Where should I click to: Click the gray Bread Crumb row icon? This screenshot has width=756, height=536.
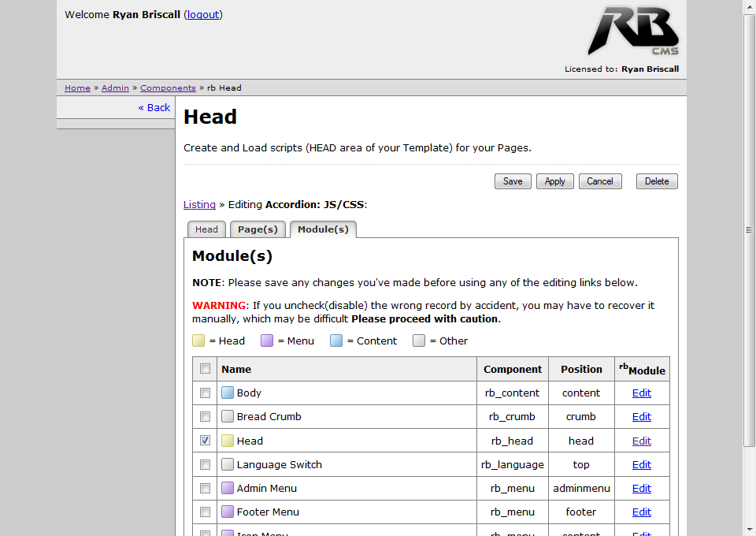[228, 416]
